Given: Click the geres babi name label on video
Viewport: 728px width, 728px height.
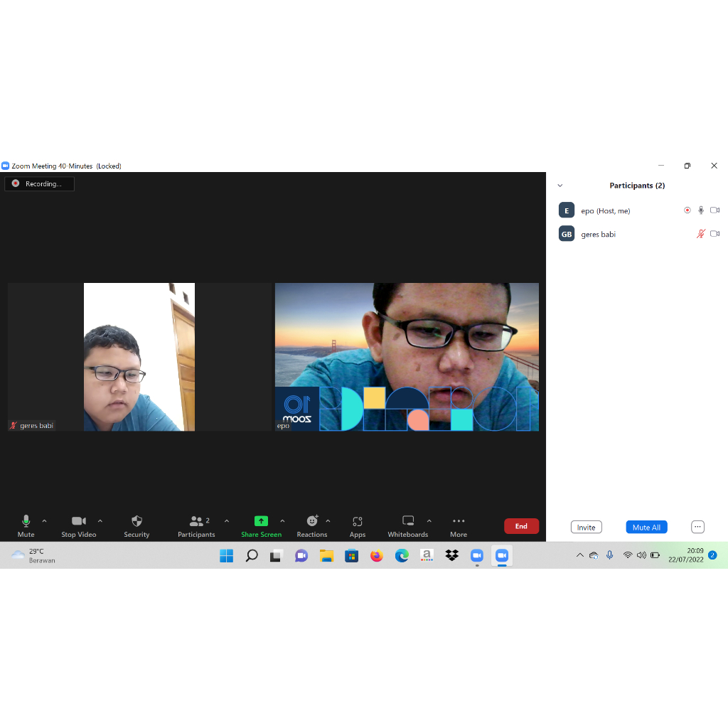Looking at the screenshot, I should [32, 425].
